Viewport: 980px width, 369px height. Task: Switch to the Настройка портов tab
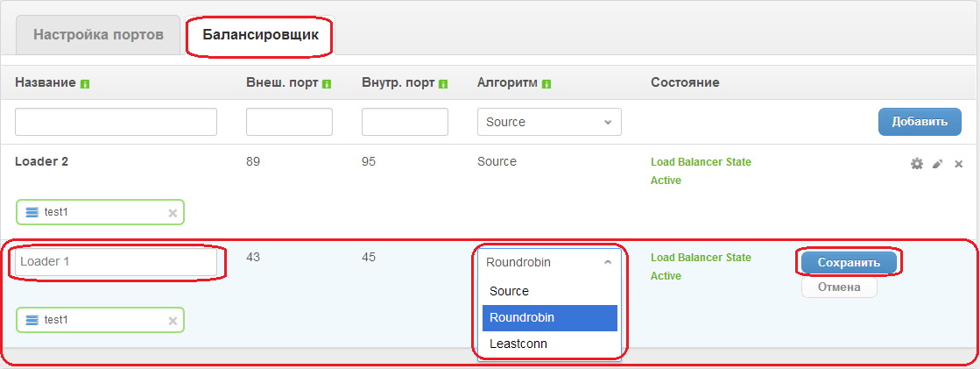tap(98, 36)
